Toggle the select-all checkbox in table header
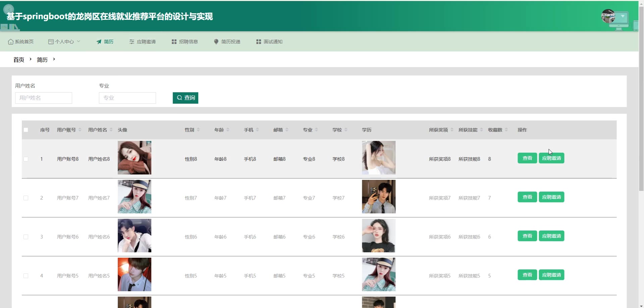Image resolution: width=644 pixels, height=308 pixels. [26, 130]
